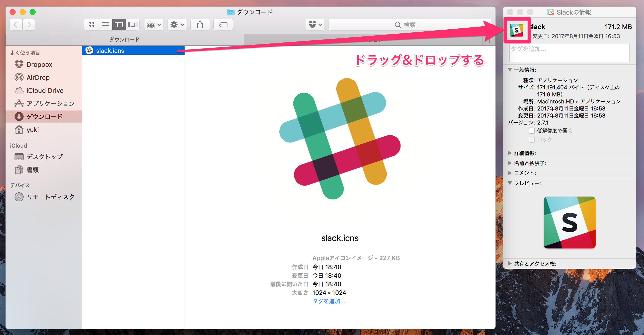Maximize the Finder window with green button

(x=33, y=12)
